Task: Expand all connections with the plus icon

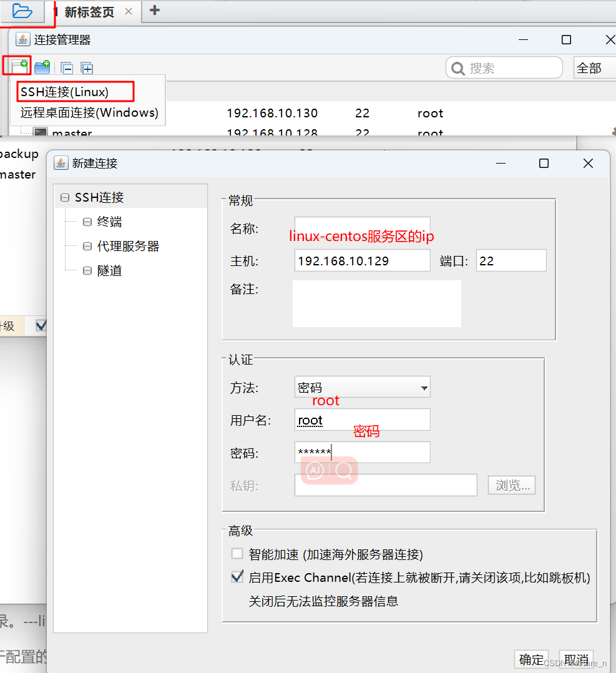Action: click(x=87, y=67)
